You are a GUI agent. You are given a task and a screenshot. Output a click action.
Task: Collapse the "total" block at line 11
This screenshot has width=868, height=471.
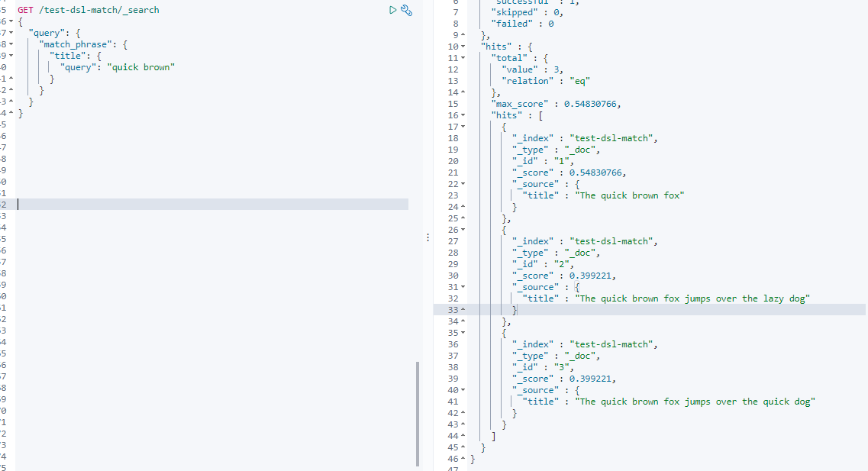click(x=463, y=58)
